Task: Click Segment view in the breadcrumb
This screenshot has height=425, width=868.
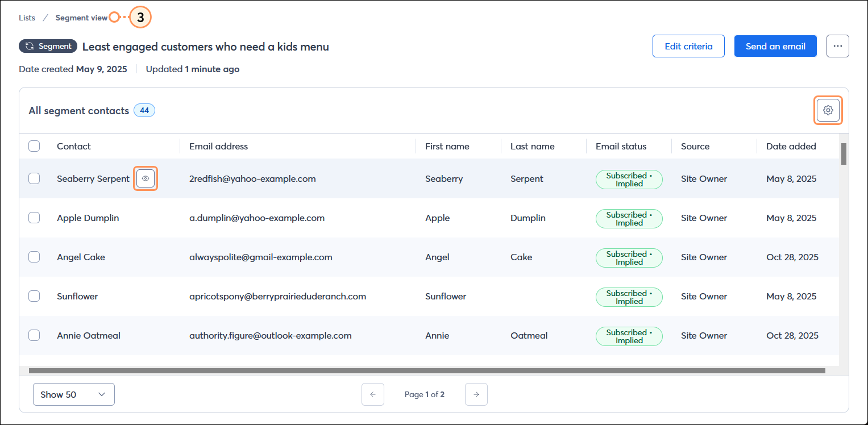Action: tap(82, 18)
